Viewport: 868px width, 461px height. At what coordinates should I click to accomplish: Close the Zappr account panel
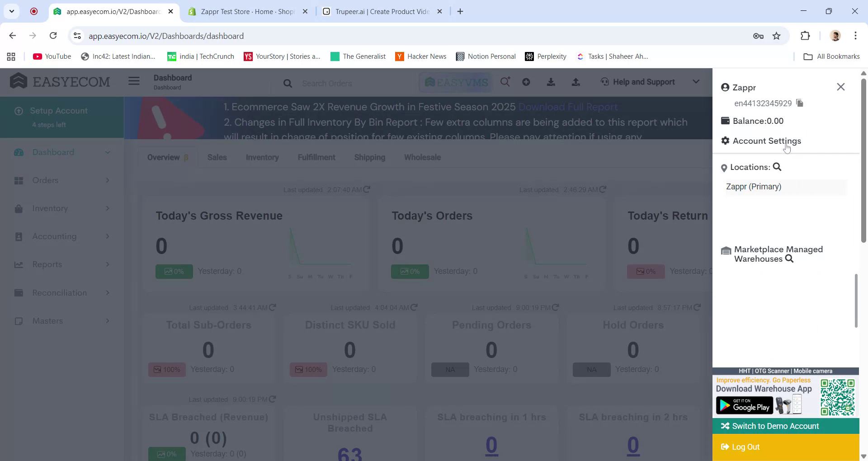pyautogui.click(x=840, y=86)
